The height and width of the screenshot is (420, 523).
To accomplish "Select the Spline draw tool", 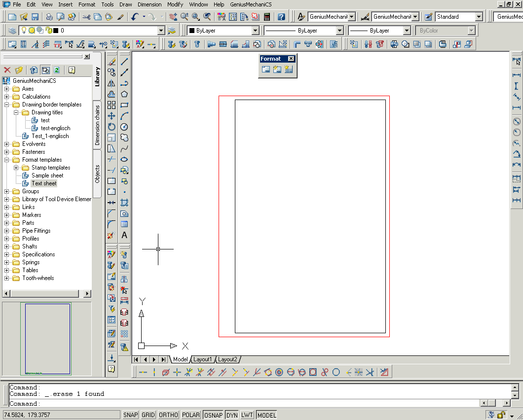I will (x=124, y=149).
